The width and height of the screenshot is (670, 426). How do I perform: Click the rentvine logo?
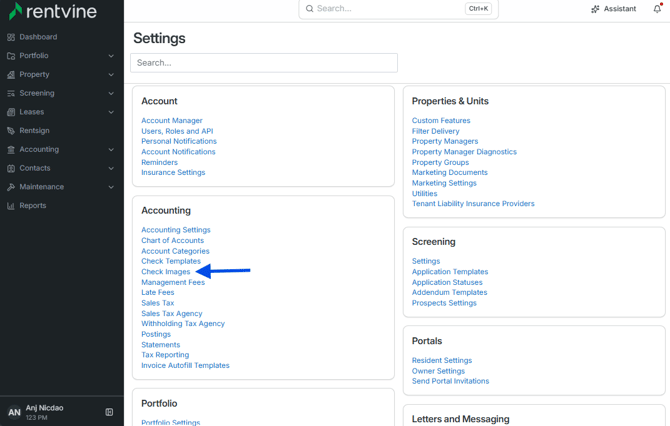coord(53,11)
